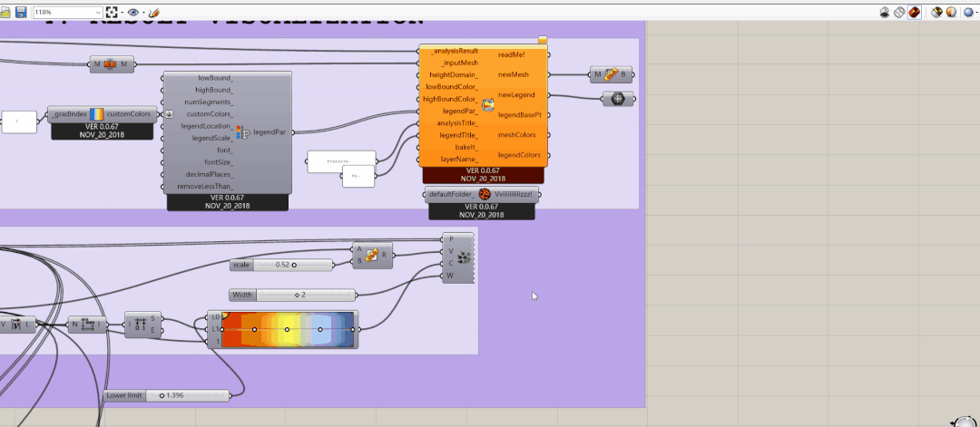Click the highBoundColor_ input
The height and width of the screenshot is (427, 980).
450,99
